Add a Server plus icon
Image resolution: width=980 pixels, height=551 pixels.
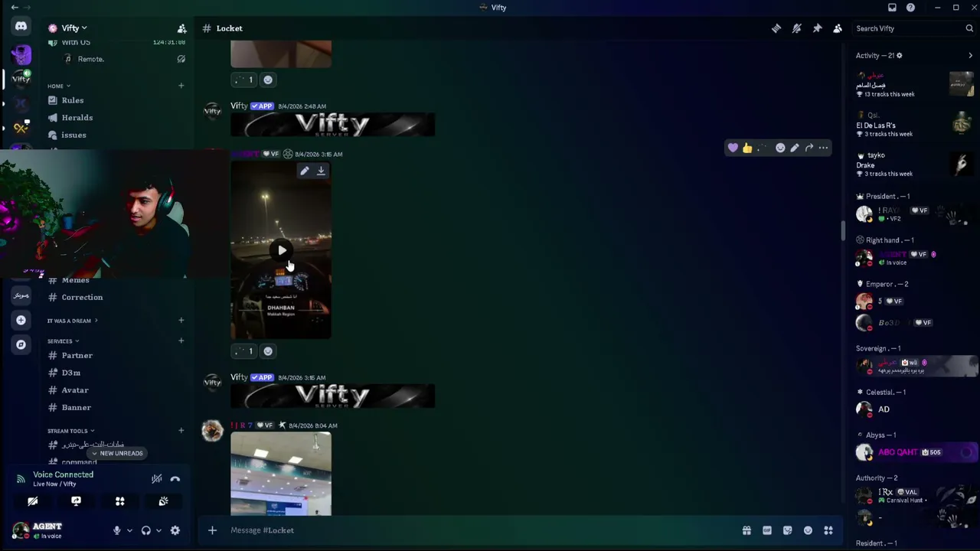pos(21,320)
